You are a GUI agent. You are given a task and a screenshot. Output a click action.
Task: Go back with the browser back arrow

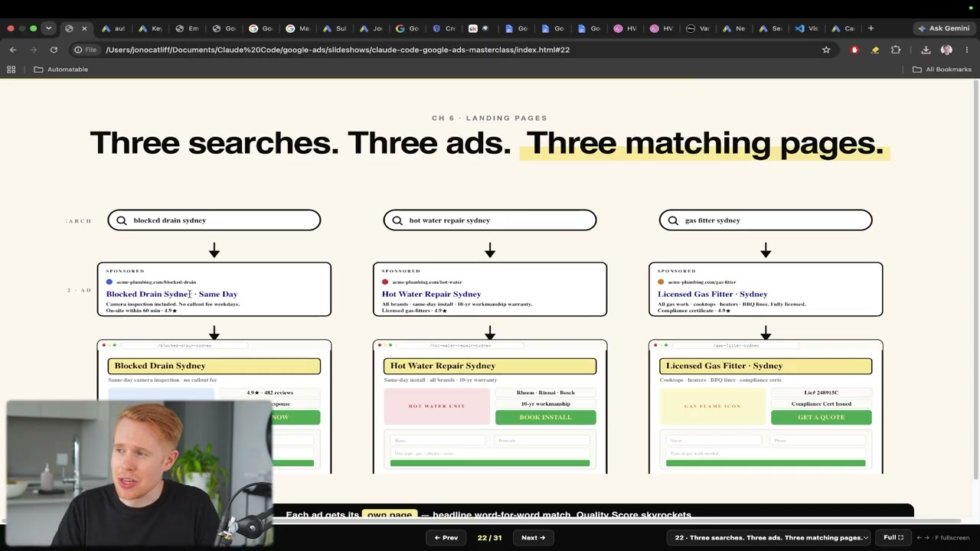(13, 50)
